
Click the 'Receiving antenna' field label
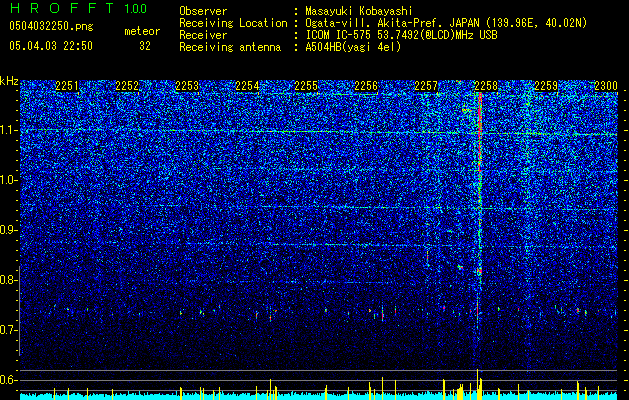[x=230, y=47]
